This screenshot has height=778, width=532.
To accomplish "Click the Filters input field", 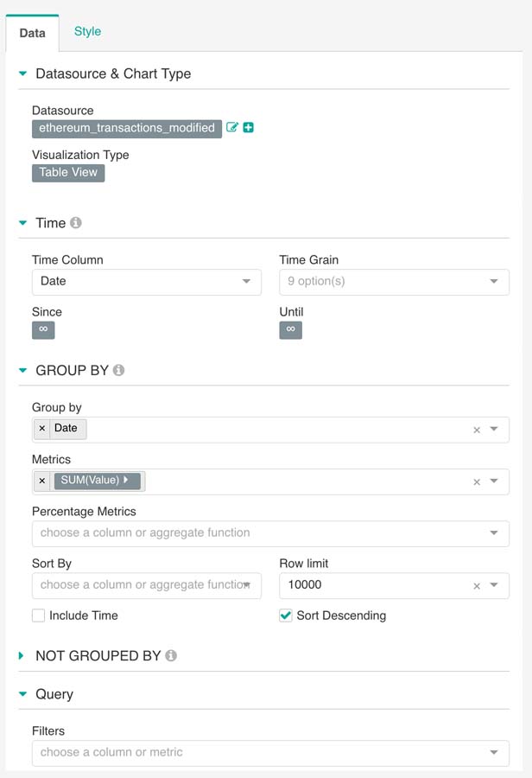I will (x=259, y=753).
